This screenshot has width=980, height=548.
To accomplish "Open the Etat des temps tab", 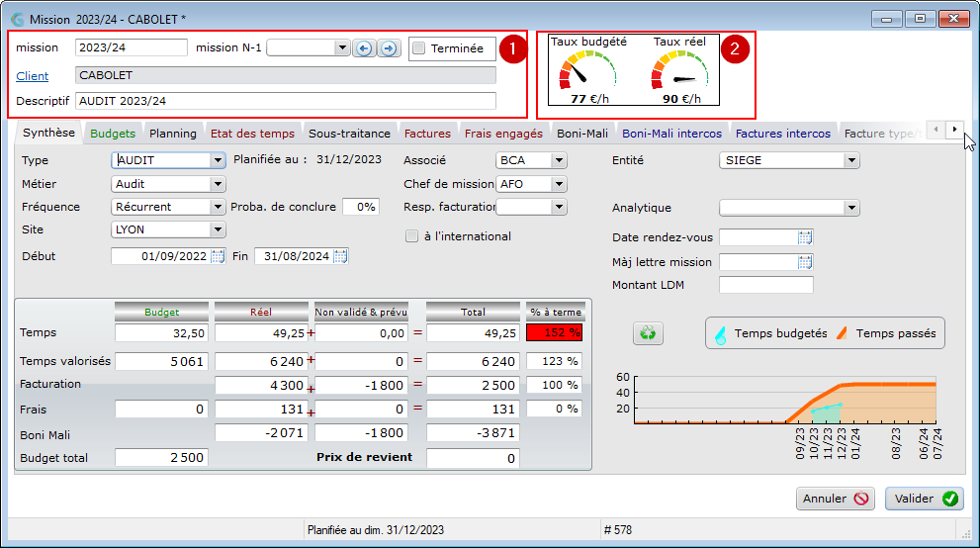I will tap(252, 134).
